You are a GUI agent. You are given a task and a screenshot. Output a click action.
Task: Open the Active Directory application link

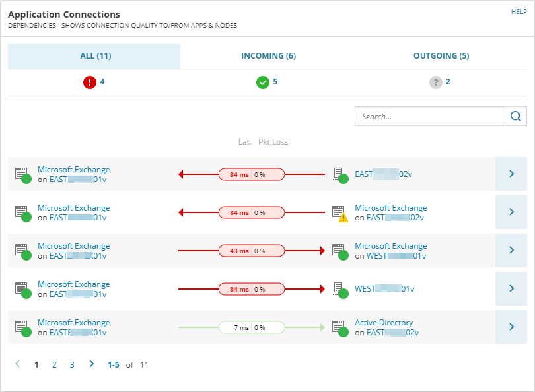tap(384, 323)
